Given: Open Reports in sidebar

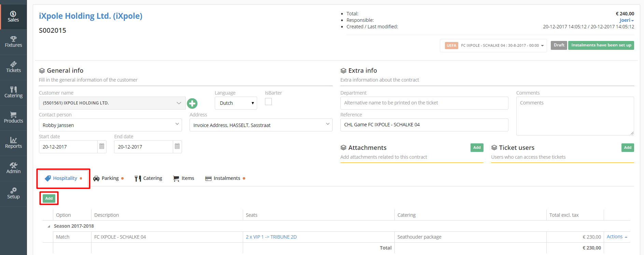Looking at the screenshot, I should tap(13, 143).
